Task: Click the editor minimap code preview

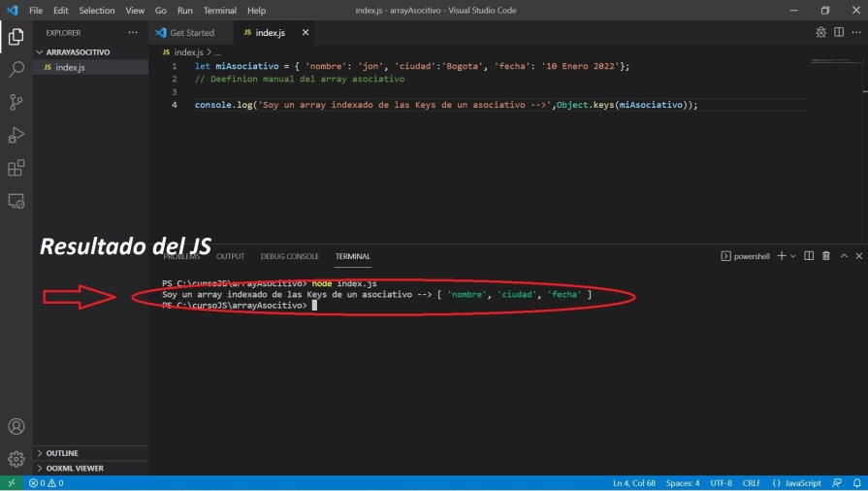Action: (x=836, y=61)
